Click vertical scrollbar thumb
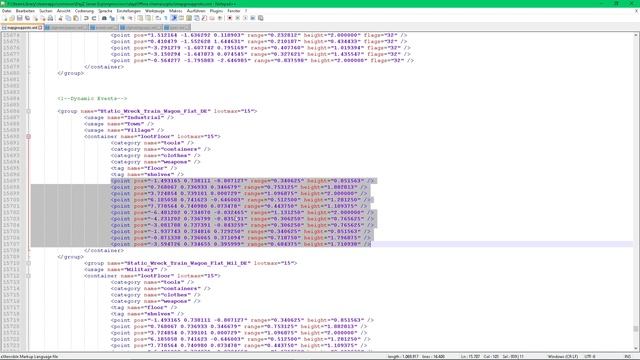The width and height of the screenshot is (640, 360). (636, 329)
